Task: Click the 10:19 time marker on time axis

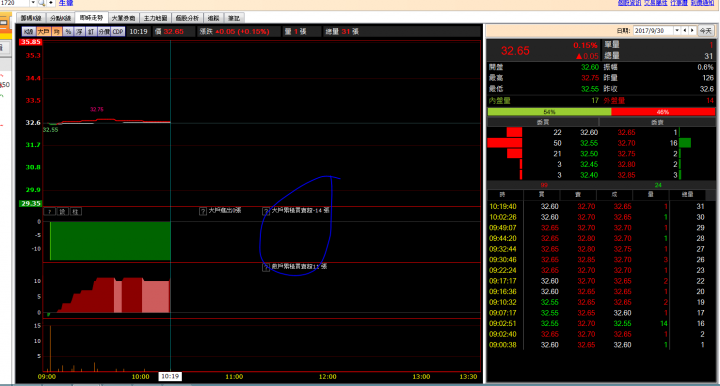Action: coord(170,377)
